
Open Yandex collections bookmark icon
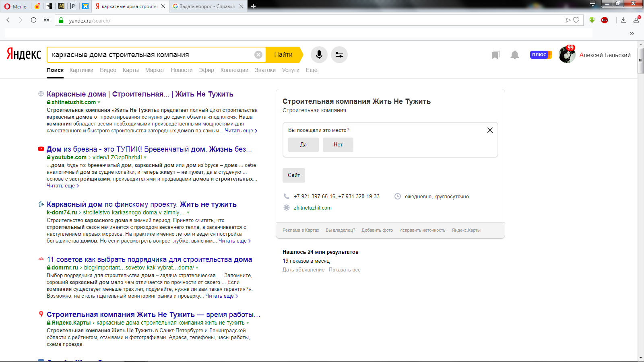pyautogui.click(x=495, y=55)
